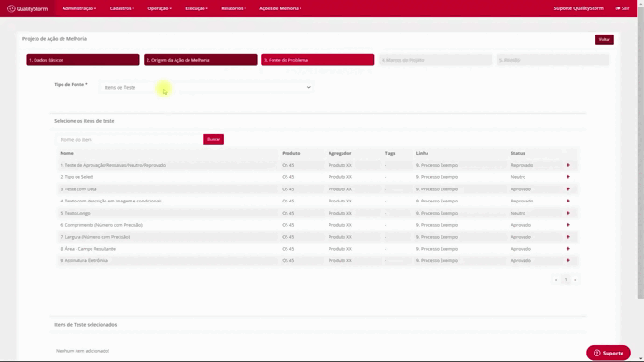644x362 pixels.
Task: Add 'Teste com Data' using its plus icon
Action: tap(568, 189)
